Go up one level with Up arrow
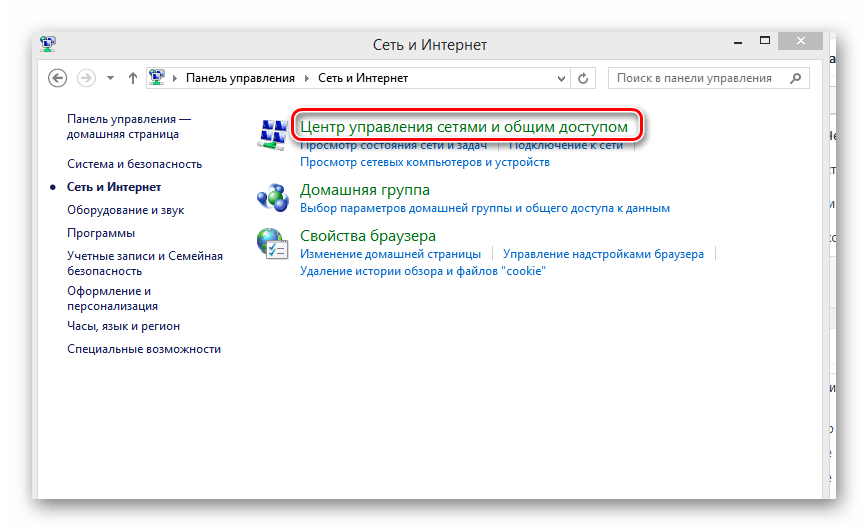 coord(134,78)
